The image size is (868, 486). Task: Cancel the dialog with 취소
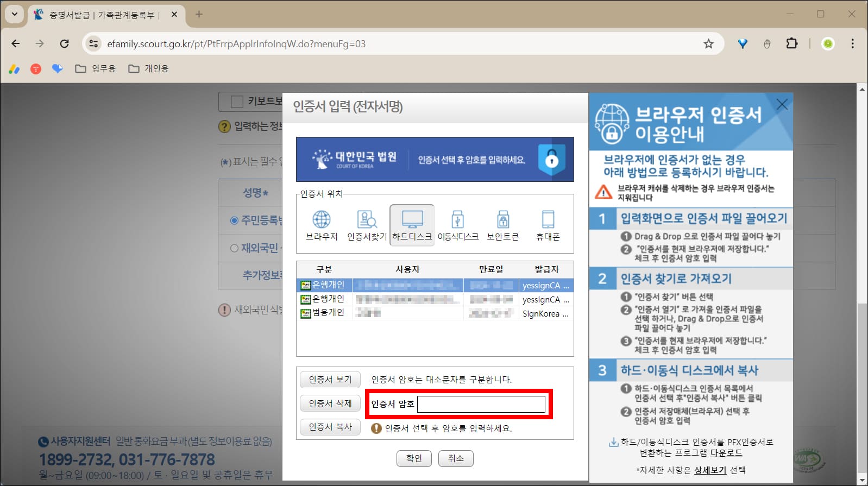click(x=456, y=458)
